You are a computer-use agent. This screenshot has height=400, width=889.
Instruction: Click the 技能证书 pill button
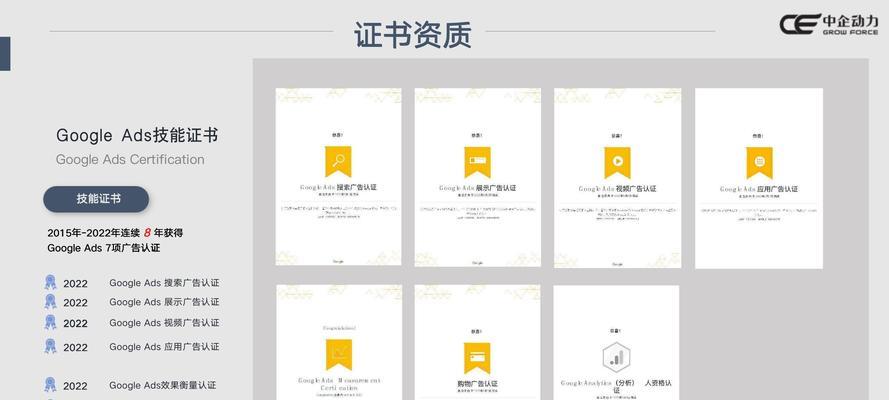tap(96, 199)
